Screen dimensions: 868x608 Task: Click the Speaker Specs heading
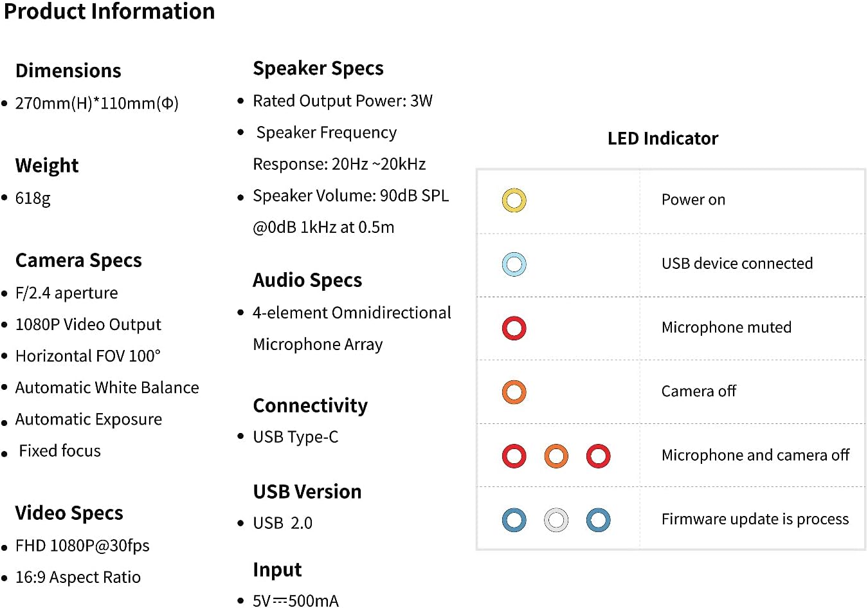click(318, 68)
